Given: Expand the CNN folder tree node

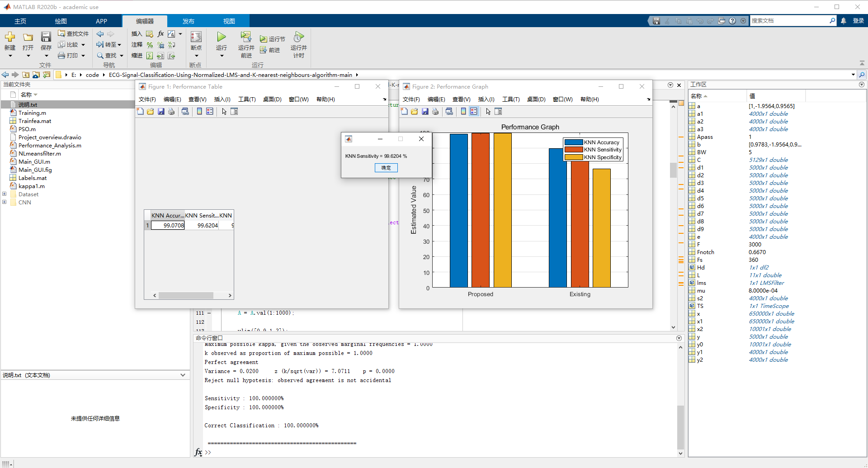Looking at the screenshot, I should point(5,202).
